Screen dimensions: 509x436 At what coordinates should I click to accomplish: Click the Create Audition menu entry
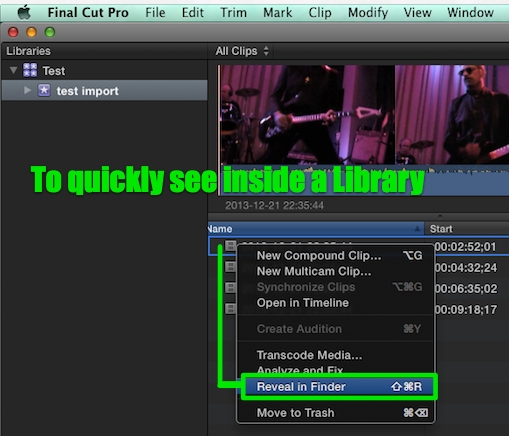(336, 329)
